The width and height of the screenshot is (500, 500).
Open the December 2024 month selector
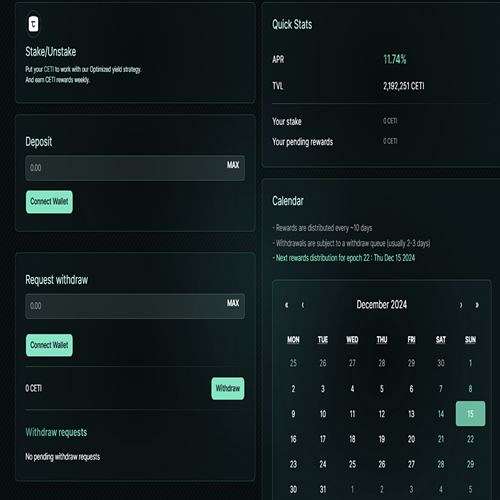click(382, 305)
